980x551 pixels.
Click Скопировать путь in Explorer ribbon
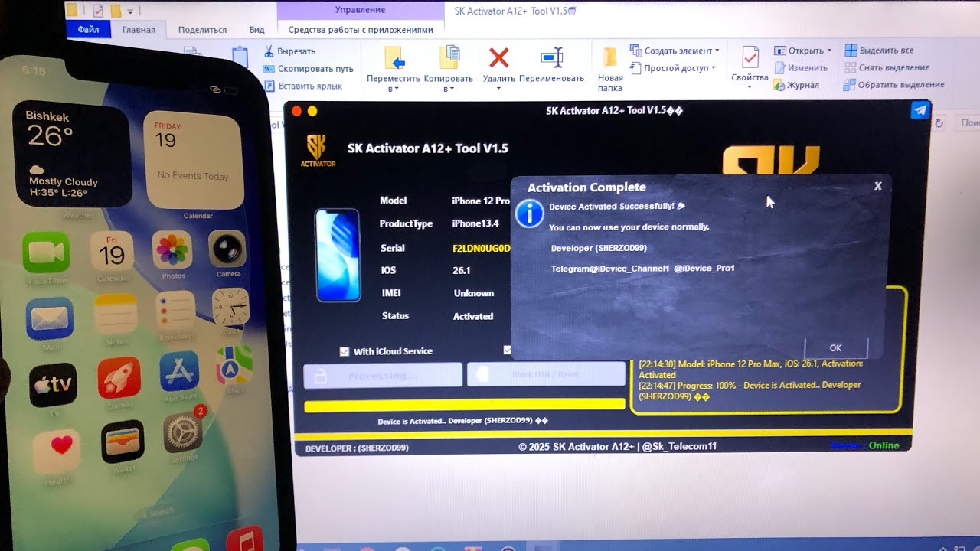click(309, 69)
